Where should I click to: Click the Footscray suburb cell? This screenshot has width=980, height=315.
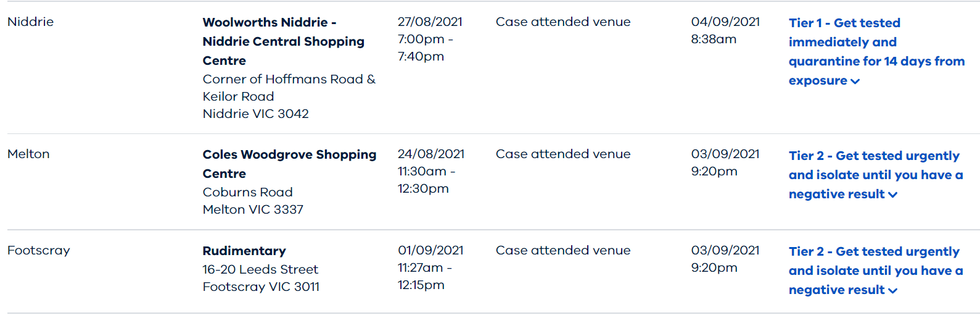click(38, 250)
